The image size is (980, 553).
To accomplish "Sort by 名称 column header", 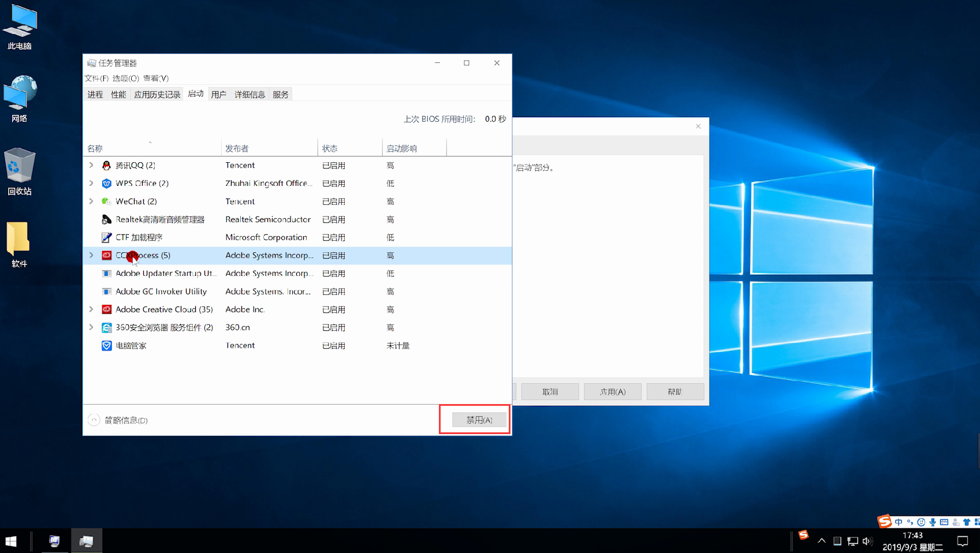I will [152, 148].
